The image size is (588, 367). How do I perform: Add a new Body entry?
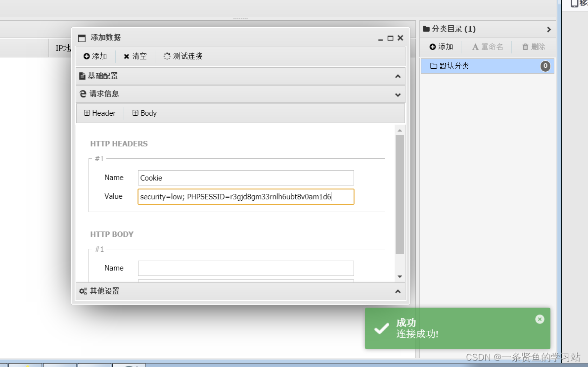[x=144, y=113]
